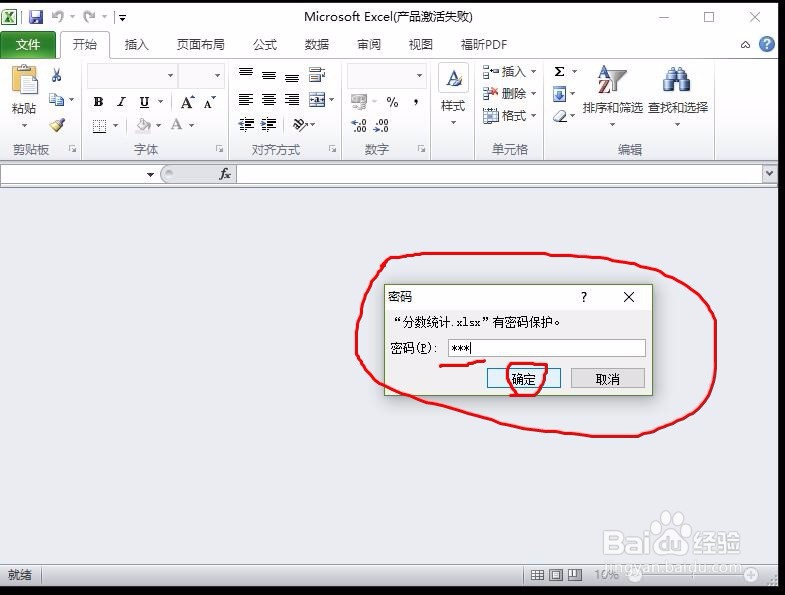Toggle Wrap Text icon
Screen dimensions: 785x595
(x=317, y=75)
